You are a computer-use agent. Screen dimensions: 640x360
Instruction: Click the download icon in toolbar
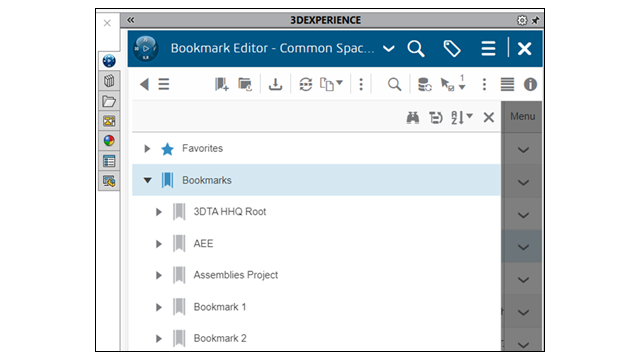[x=276, y=84]
